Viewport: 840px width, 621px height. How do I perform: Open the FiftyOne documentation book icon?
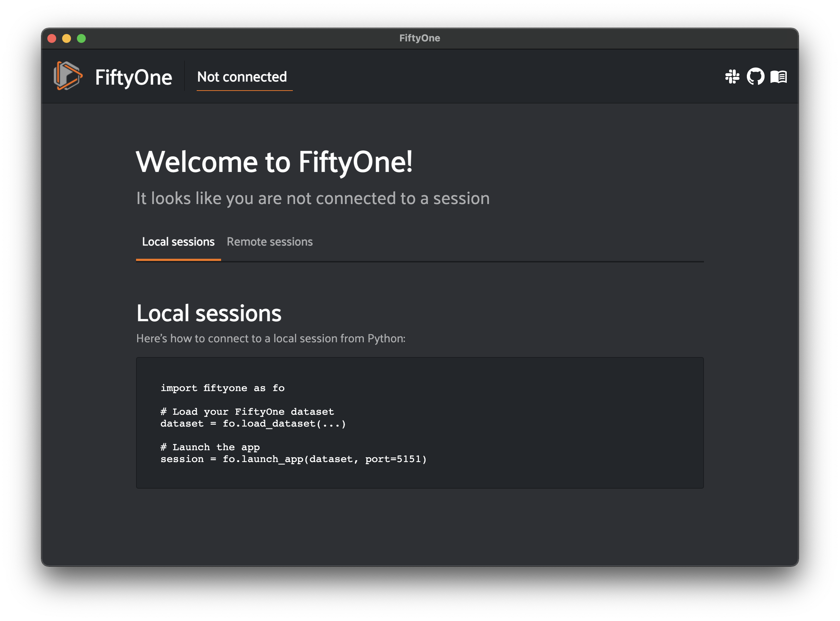pyautogui.click(x=779, y=77)
